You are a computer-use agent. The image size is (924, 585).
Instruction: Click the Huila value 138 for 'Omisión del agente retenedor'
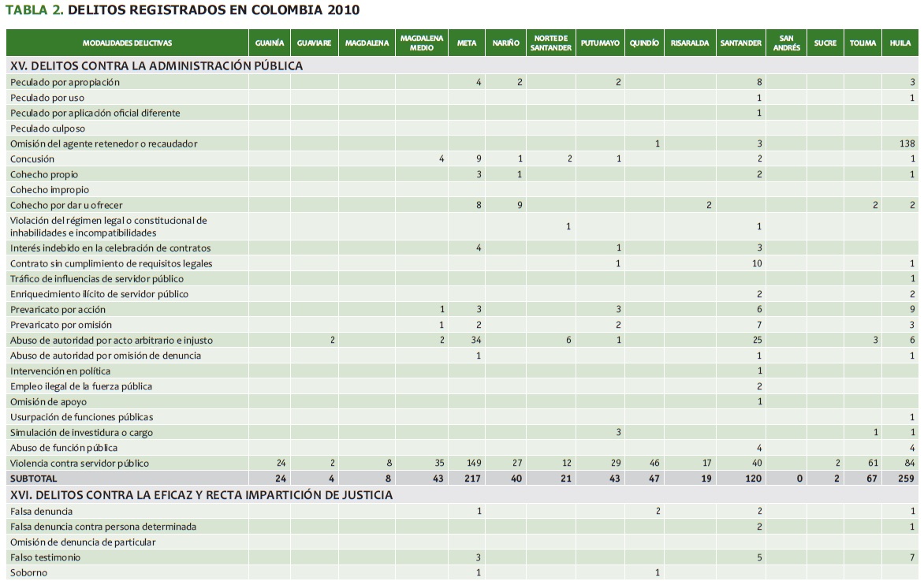tap(907, 143)
